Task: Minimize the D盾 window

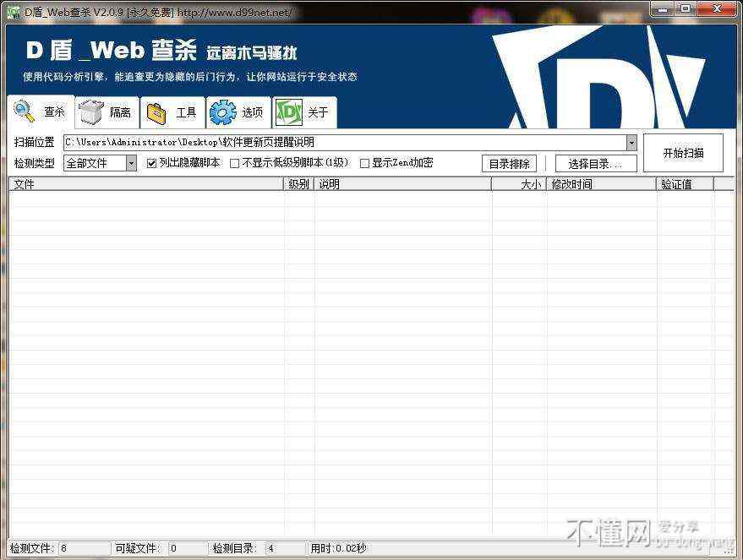Action: [x=663, y=9]
